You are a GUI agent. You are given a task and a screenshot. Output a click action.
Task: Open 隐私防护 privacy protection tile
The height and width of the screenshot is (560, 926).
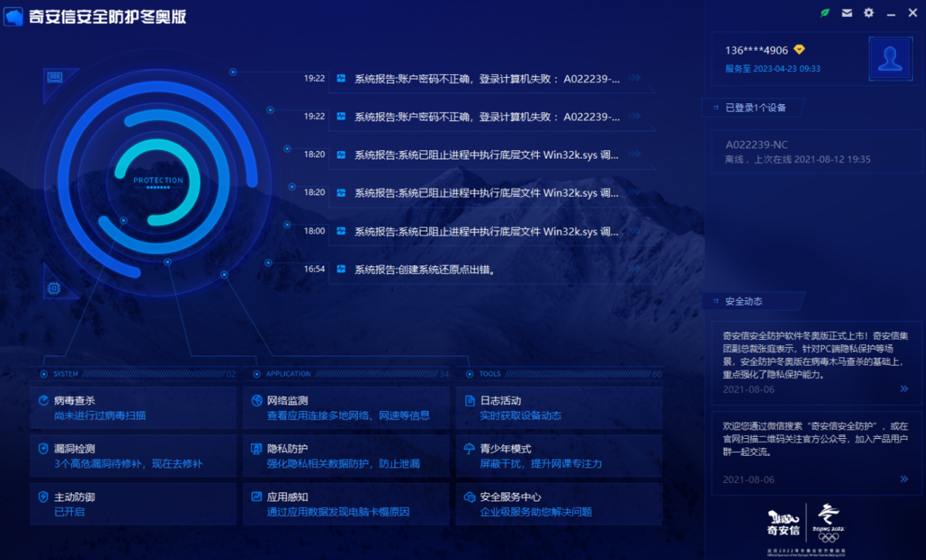346,456
